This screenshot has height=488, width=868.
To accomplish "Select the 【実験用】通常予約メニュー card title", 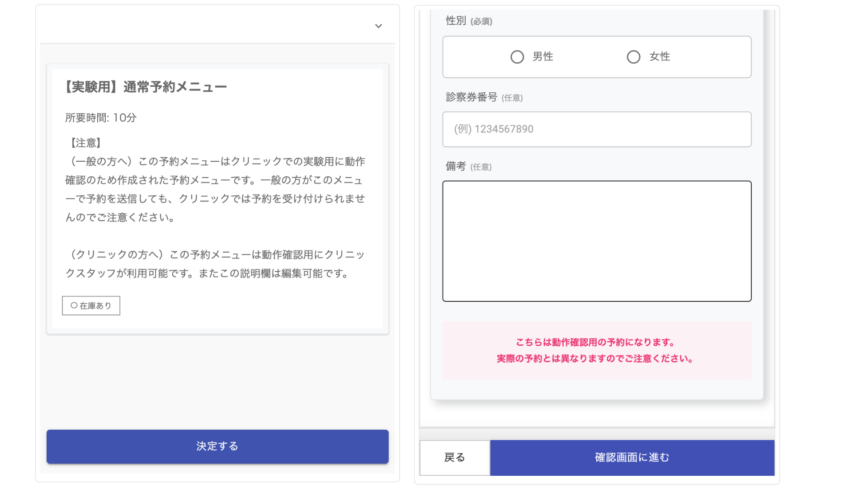I will [146, 87].
